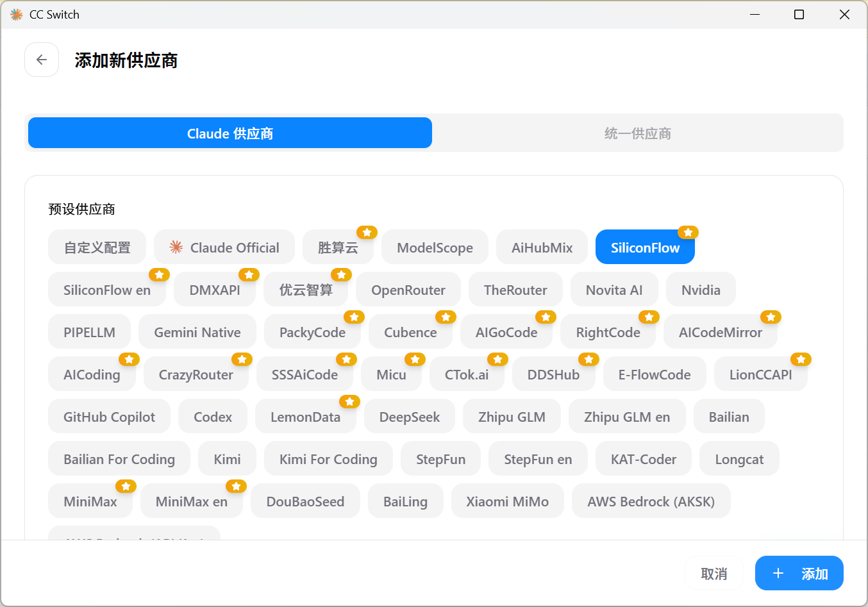Viewport: 868px width, 607px height.
Task: Select AIGoCode provider
Action: (506, 331)
